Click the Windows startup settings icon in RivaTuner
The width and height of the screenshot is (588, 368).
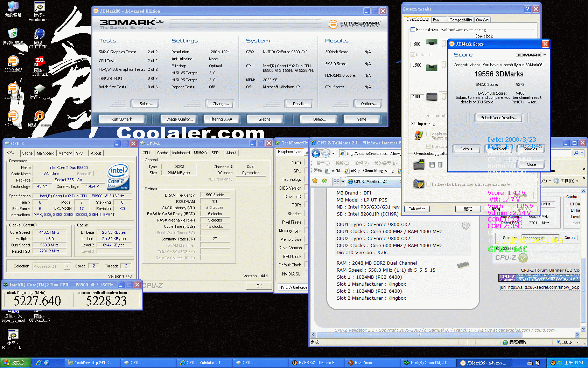(x=419, y=135)
